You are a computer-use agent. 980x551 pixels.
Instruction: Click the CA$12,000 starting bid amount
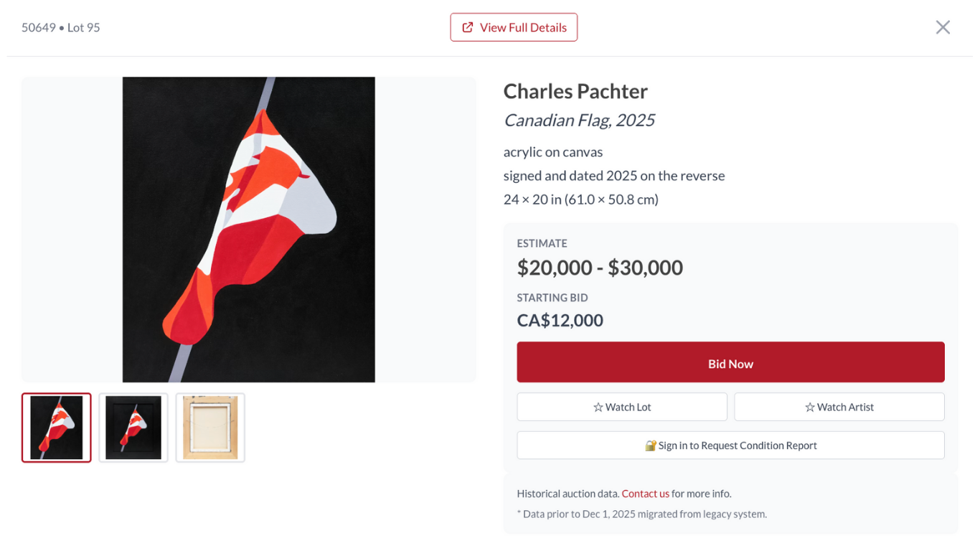[x=560, y=320]
